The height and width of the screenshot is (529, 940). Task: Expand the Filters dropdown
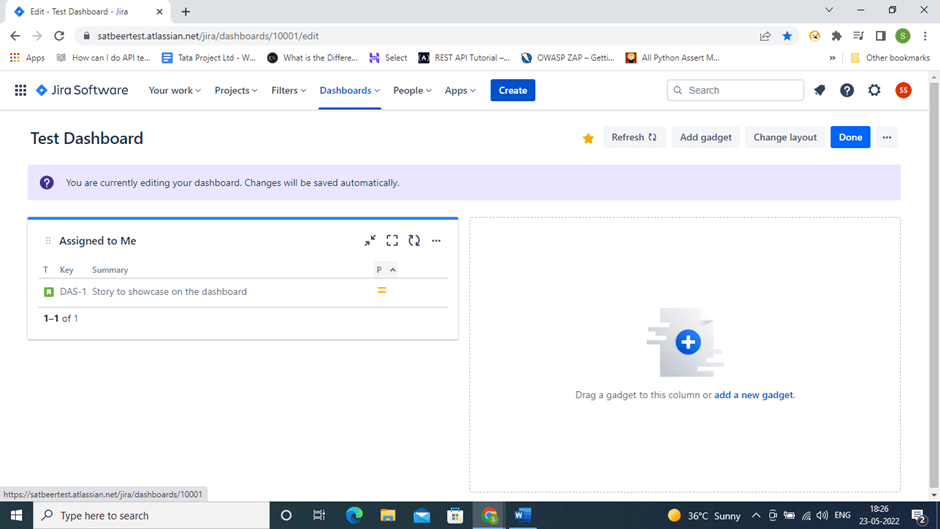(290, 90)
